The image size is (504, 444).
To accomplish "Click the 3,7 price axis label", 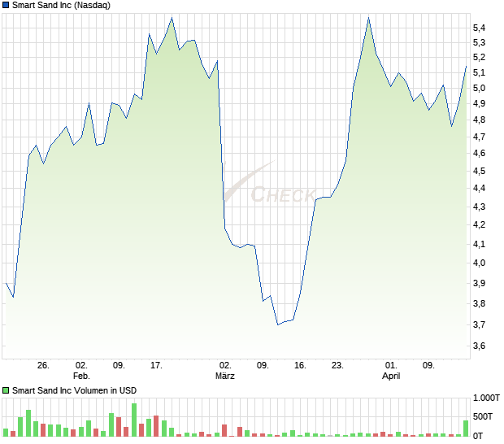I will tap(479, 324).
